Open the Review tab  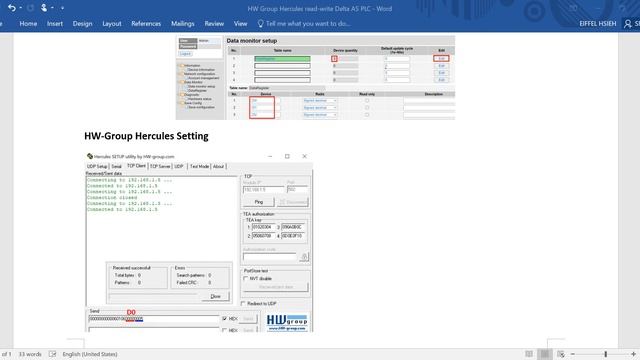214,24
